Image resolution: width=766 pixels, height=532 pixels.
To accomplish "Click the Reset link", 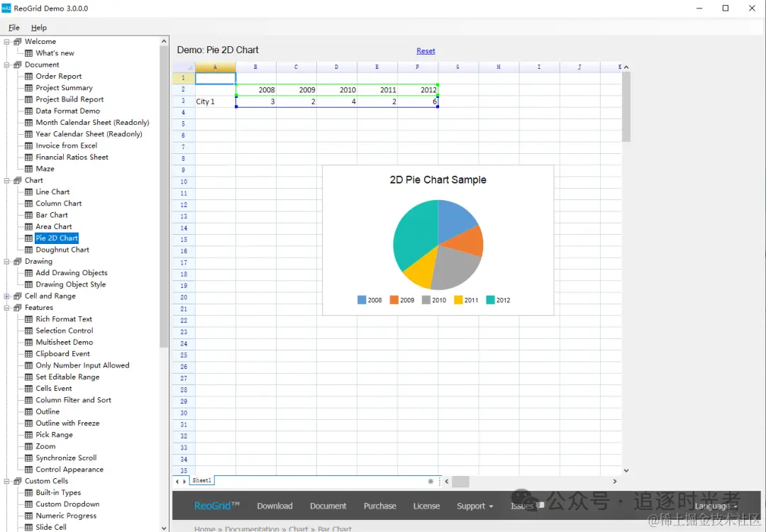I will click(x=426, y=51).
